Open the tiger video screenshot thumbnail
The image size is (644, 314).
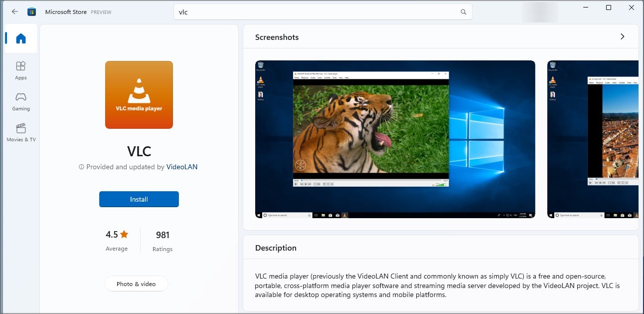click(395, 139)
